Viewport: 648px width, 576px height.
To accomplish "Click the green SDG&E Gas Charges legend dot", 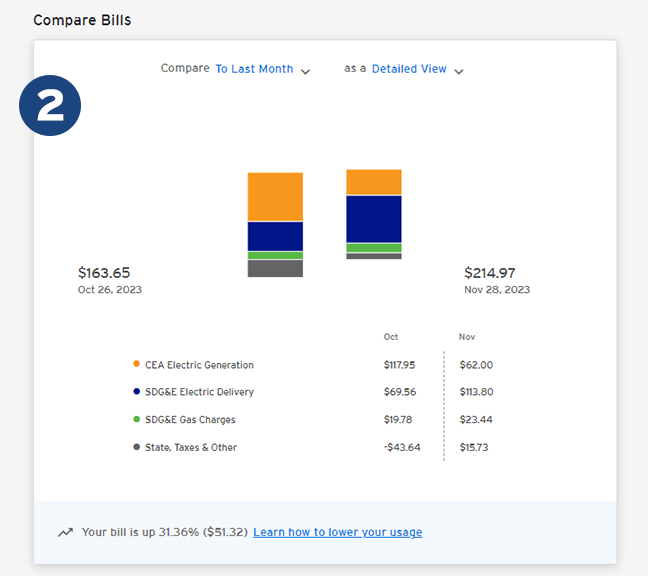I will [x=136, y=420].
